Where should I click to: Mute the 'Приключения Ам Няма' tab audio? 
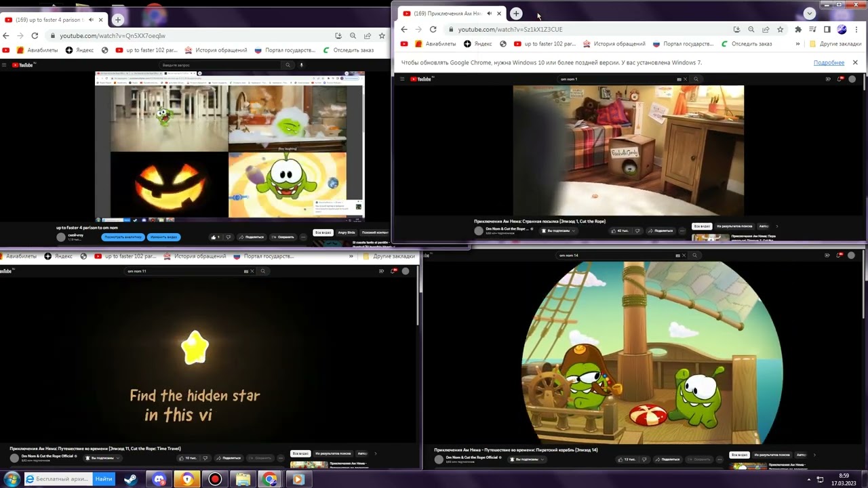(489, 14)
